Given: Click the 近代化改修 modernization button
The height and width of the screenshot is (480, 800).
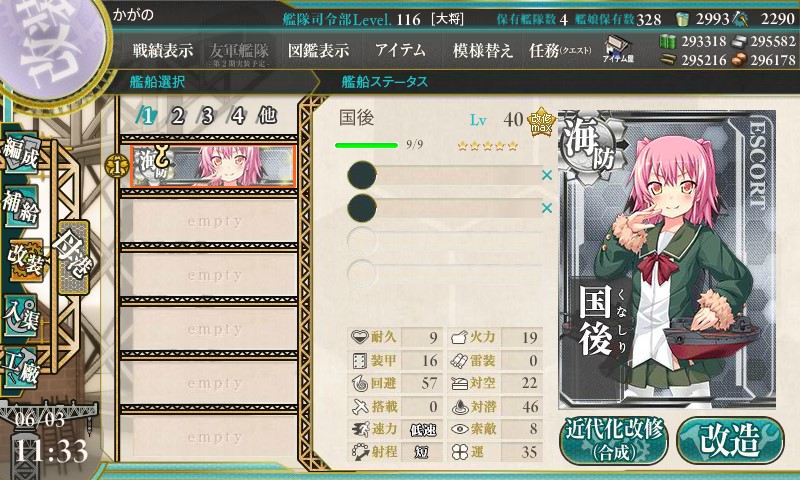Looking at the screenshot, I should coord(614,440).
